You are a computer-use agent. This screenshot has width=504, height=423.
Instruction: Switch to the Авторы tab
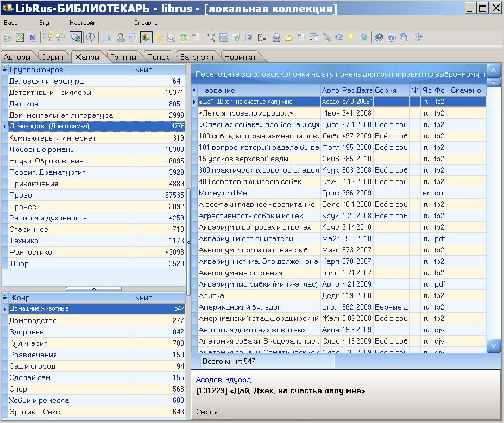point(17,57)
